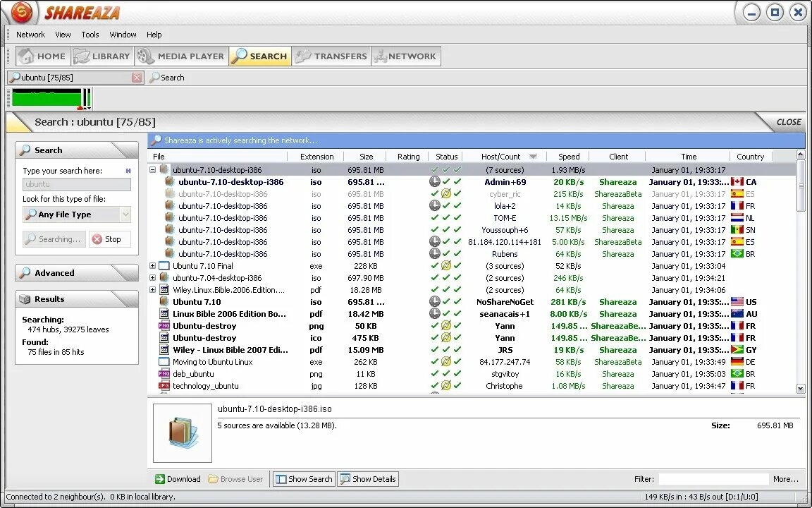Click the PNG icon for the Ubuntu-destroy png row

[164, 325]
